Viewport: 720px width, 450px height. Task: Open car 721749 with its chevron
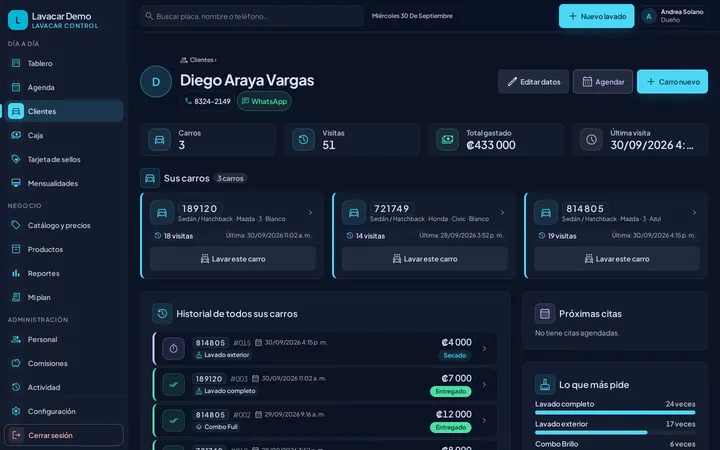[502, 213]
